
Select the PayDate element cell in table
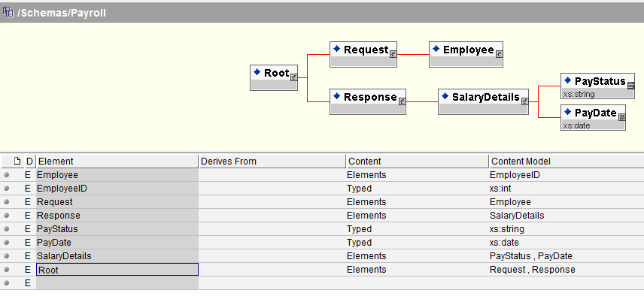click(117, 243)
